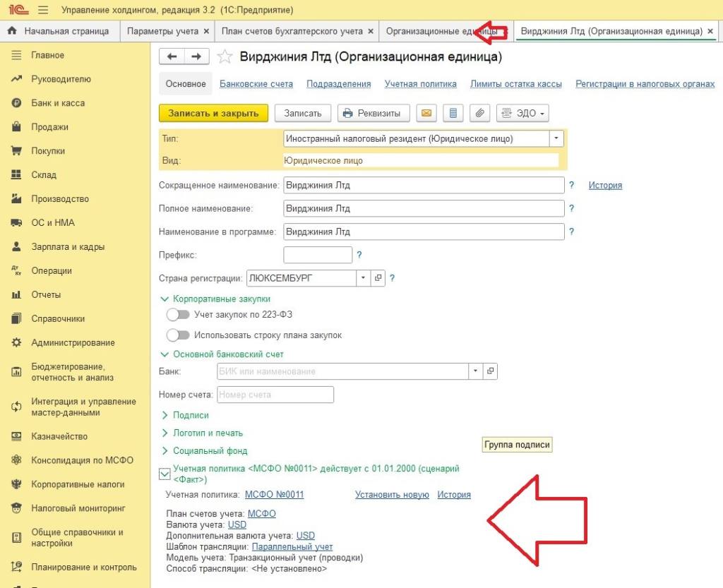Open Установить новую link

[x=392, y=495]
